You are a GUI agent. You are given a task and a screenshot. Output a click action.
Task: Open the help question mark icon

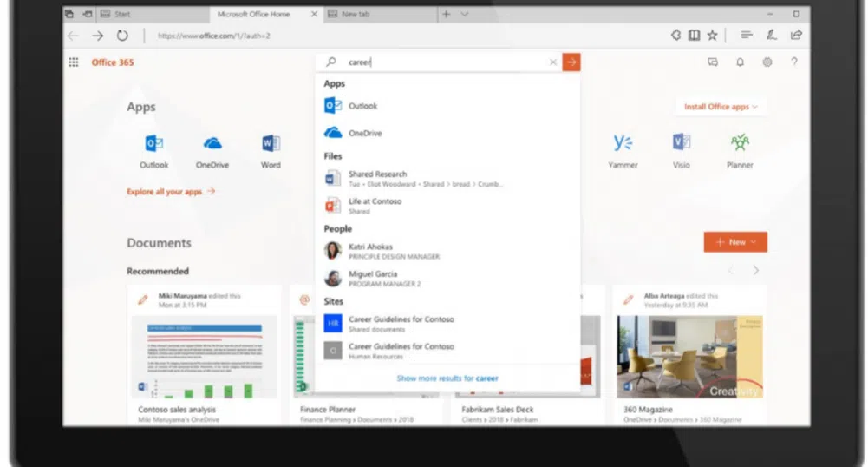[x=794, y=62]
